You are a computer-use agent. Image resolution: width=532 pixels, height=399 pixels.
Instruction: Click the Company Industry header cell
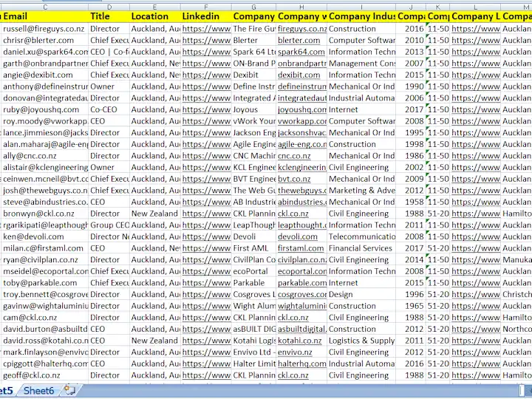pyautogui.click(x=361, y=16)
